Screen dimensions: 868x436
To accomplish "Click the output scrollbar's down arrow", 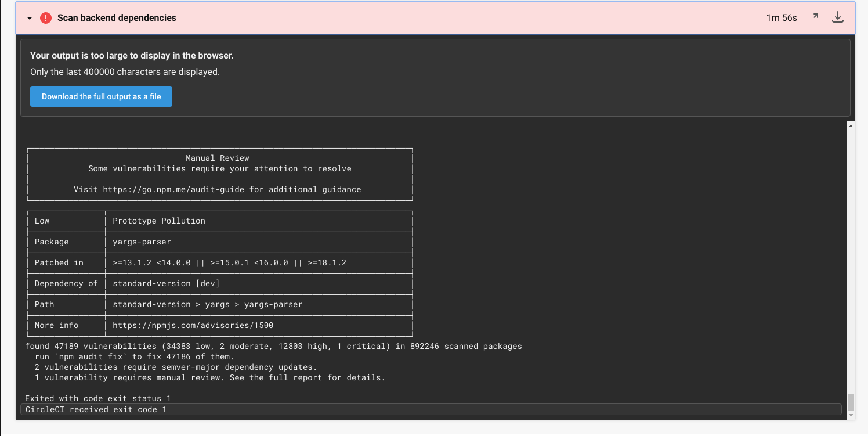I will [851, 415].
